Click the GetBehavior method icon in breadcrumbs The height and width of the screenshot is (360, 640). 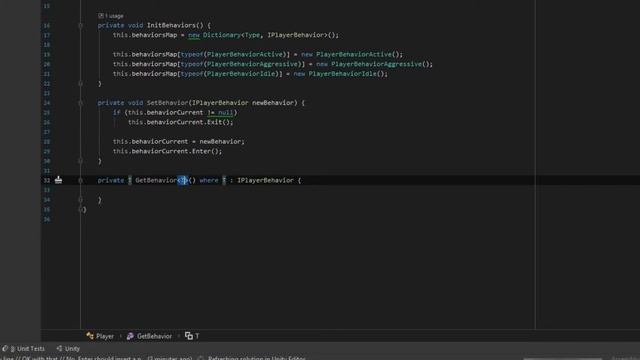click(130, 336)
